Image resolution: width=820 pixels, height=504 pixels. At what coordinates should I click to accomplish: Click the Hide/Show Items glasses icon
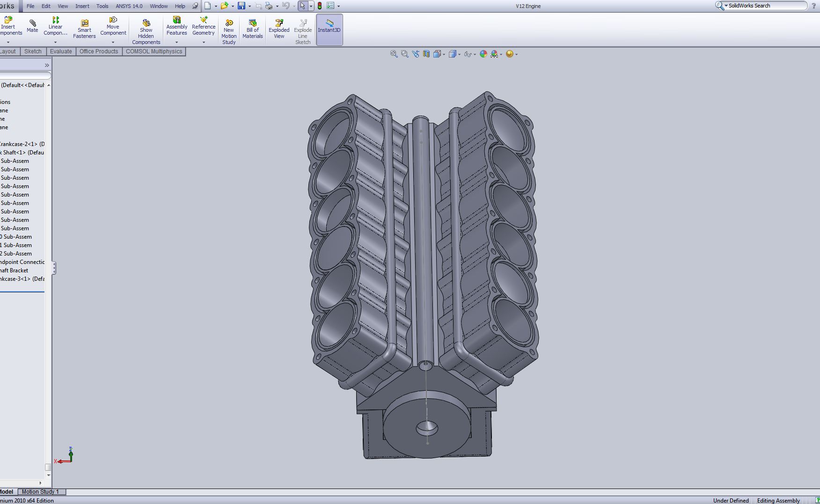click(468, 54)
